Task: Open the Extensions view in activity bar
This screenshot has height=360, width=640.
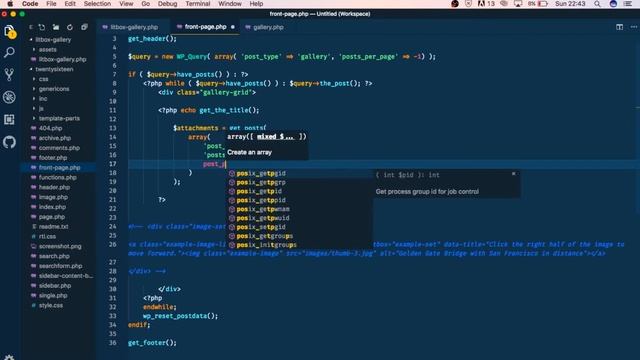Action: [x=9, y=119]
